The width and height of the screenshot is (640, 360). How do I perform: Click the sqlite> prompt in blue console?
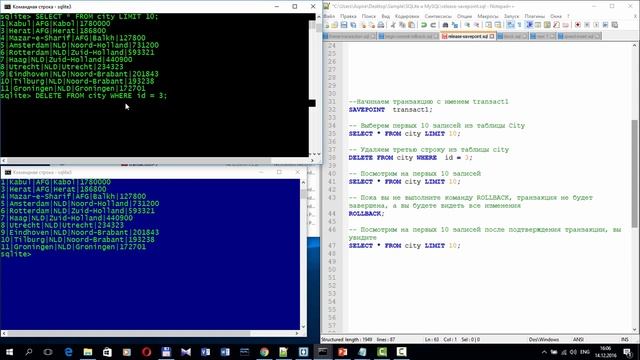(16, 254)
